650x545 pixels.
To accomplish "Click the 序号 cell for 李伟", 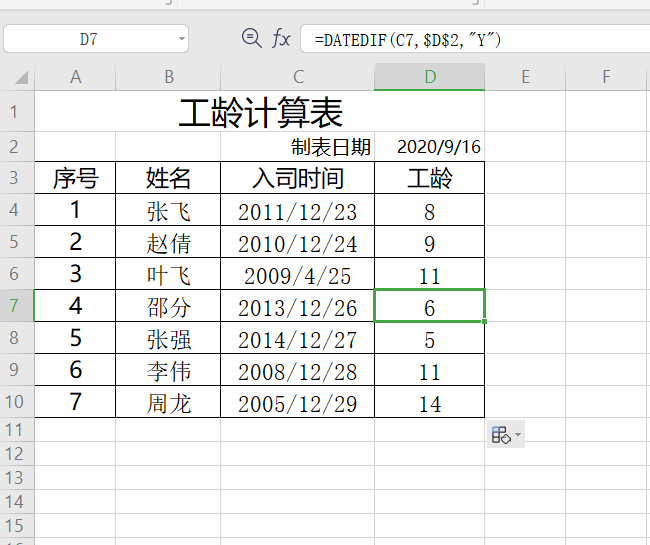I will (75, 370).
